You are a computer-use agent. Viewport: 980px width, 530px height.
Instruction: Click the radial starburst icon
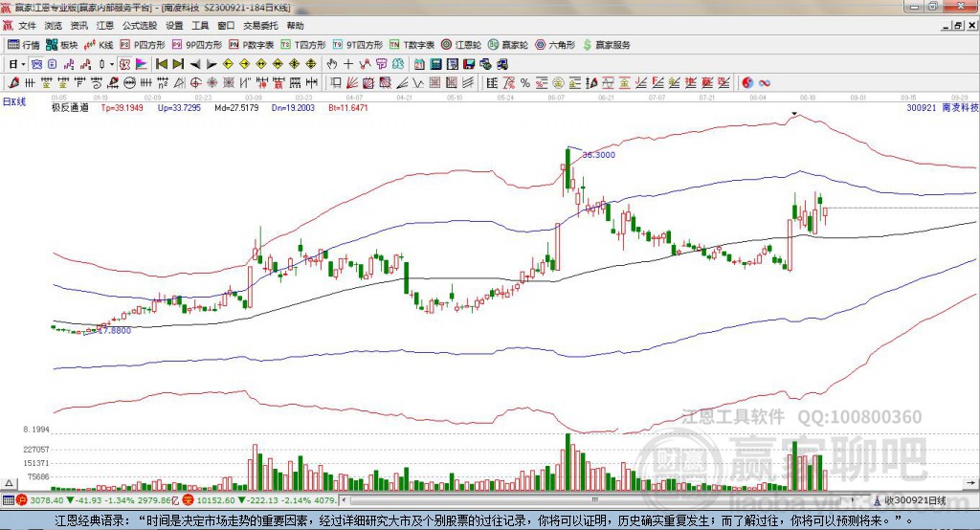(212, 82)
